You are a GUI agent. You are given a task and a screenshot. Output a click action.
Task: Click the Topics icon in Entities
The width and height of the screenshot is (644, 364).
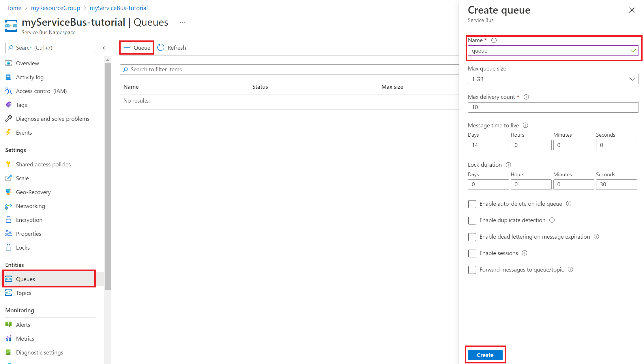point(8,293)
